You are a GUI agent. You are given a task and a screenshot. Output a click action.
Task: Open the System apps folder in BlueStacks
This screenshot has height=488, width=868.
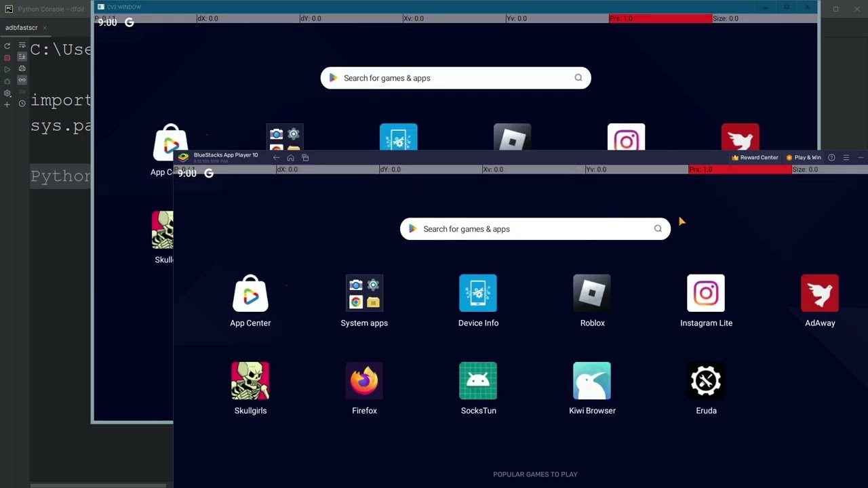[364, 302]
